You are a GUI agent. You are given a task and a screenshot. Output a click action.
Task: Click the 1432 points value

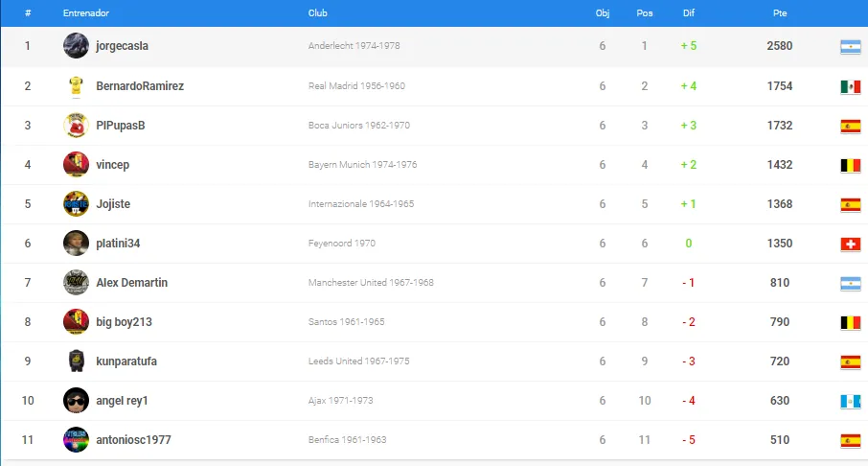[780, 165]
